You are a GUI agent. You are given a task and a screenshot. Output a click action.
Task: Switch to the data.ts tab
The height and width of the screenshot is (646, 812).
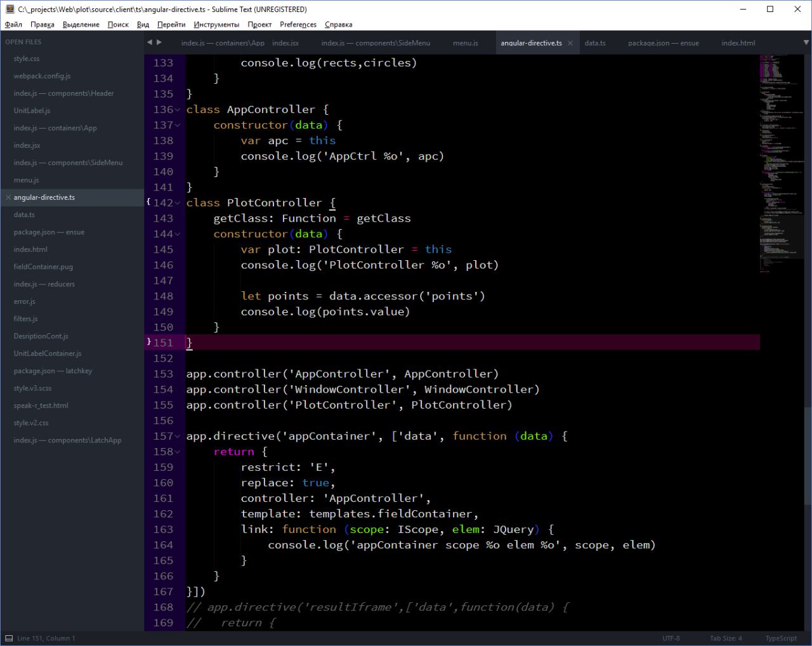pos(594,43)
